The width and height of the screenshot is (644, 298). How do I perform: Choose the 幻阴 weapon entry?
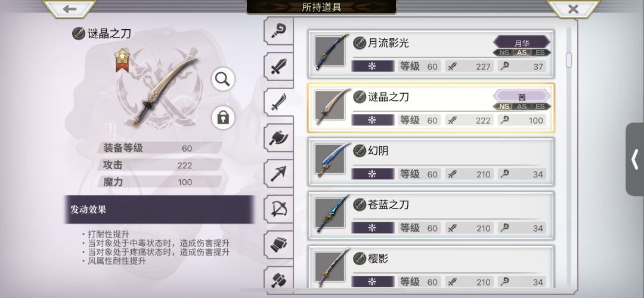pyautogui.click(x=431, y=162)
